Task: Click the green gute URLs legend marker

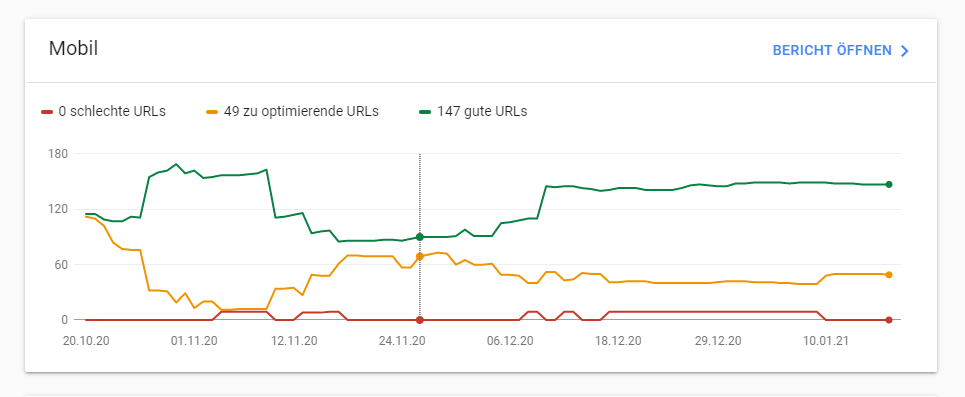Action: (425, 111)
